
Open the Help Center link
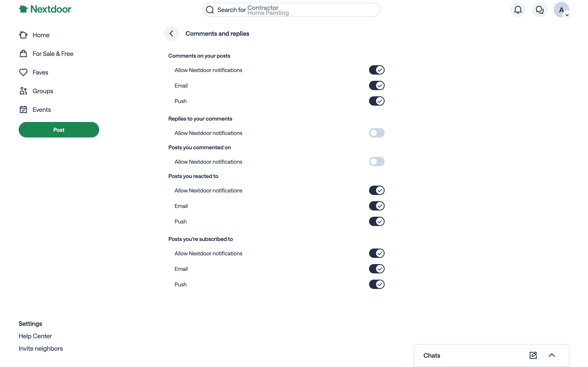35,336
